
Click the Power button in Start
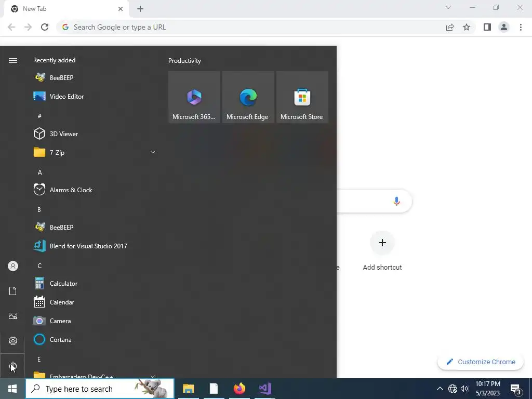(x=13, y=366)
